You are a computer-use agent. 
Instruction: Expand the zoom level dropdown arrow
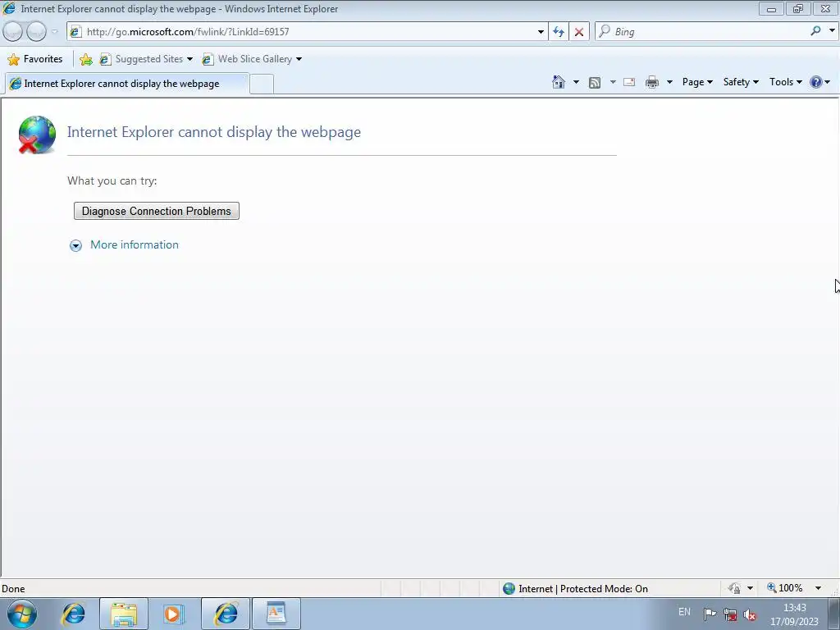click(x=818, y=588)
